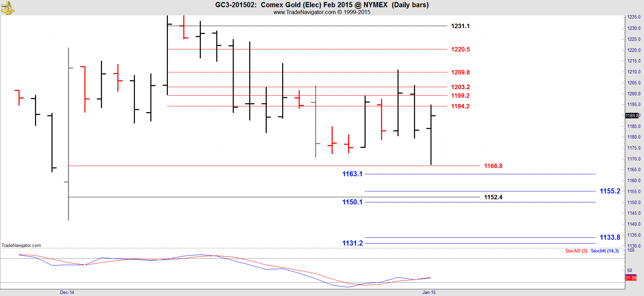The image size is (644, 296).
Task: Click the current price tag 1189.8
Action: click(x=632, y=116)
